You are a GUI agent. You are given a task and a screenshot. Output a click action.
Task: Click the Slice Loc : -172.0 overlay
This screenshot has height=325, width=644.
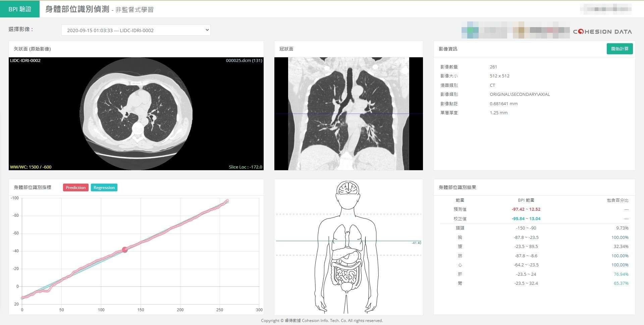click(246, 167)
